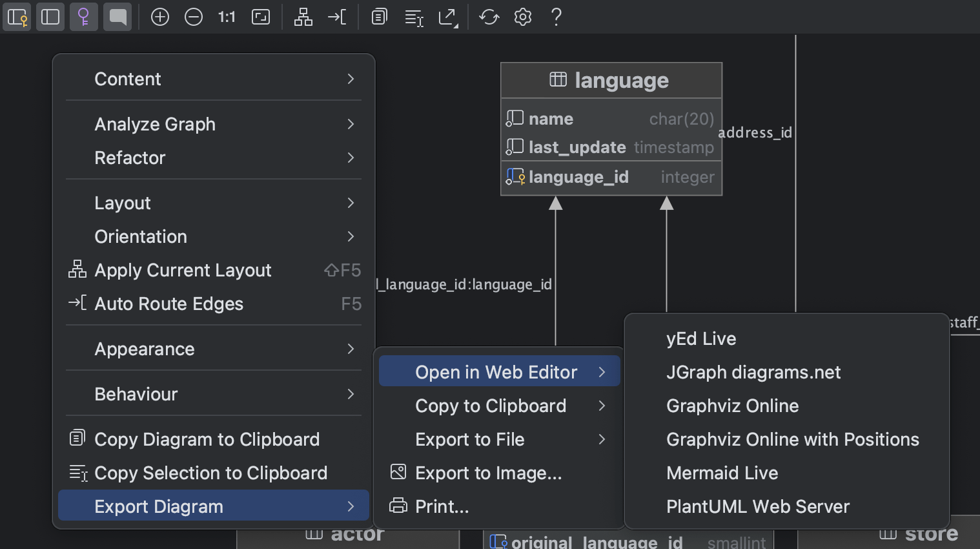The width and height of the screenshot is (980, 549).
Task: Reset zoom to 1:1 actual size
Action: pyautogui.click(x=227, y=17)
